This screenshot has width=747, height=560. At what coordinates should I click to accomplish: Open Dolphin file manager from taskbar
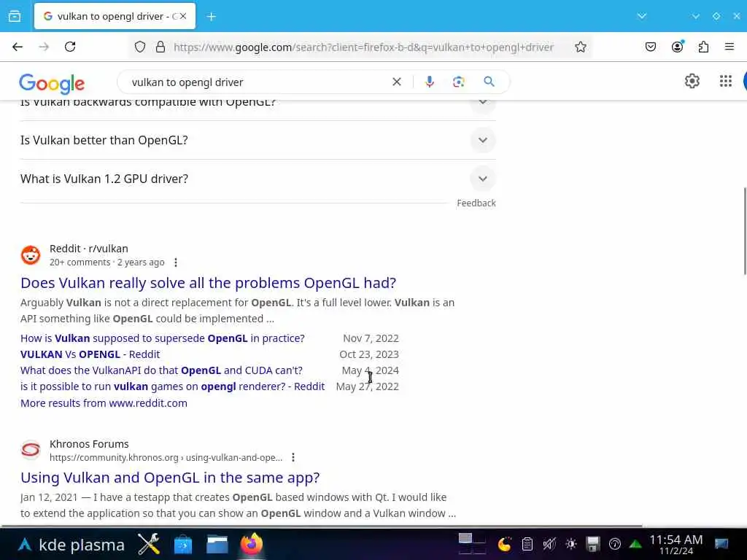(217, 544)
